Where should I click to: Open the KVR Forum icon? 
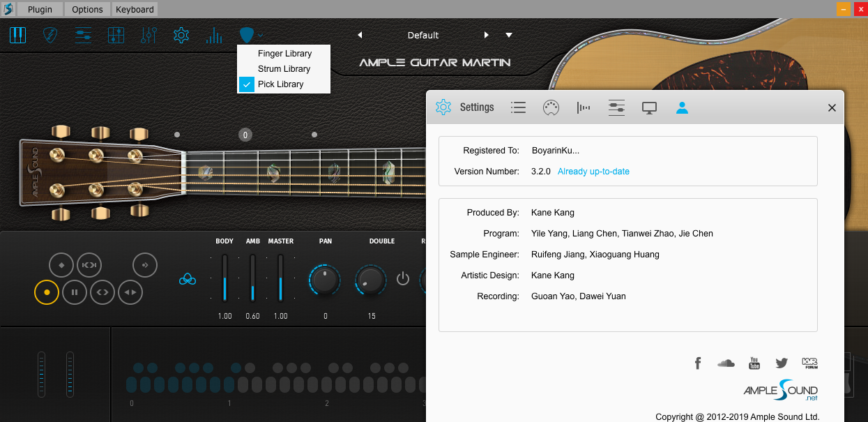pyautogui.click(x=809, y=363)
